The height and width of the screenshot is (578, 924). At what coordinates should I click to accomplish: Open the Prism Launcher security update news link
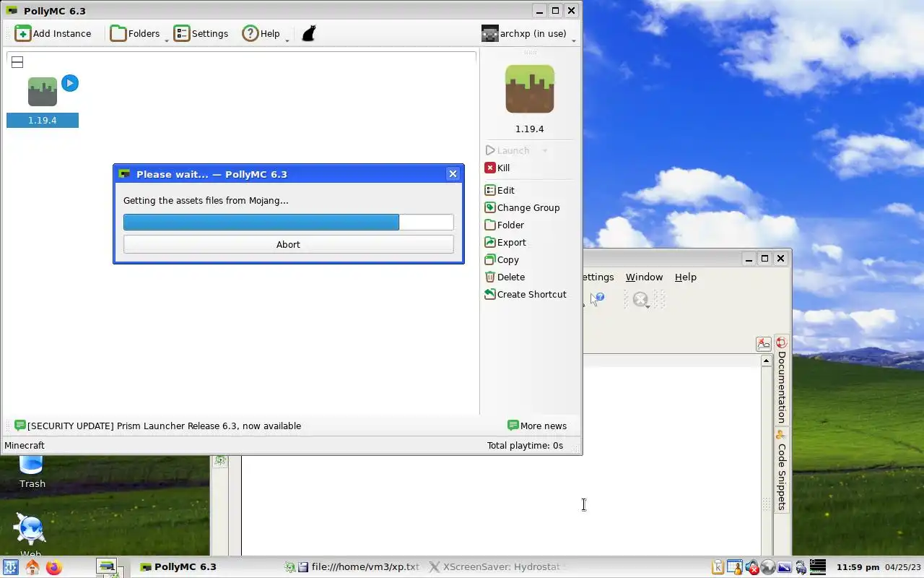157,426
